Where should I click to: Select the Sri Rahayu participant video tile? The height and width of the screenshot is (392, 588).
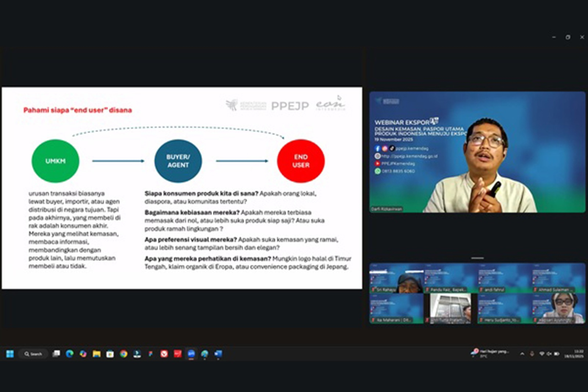pyautogui.click(x=396, y=278)
